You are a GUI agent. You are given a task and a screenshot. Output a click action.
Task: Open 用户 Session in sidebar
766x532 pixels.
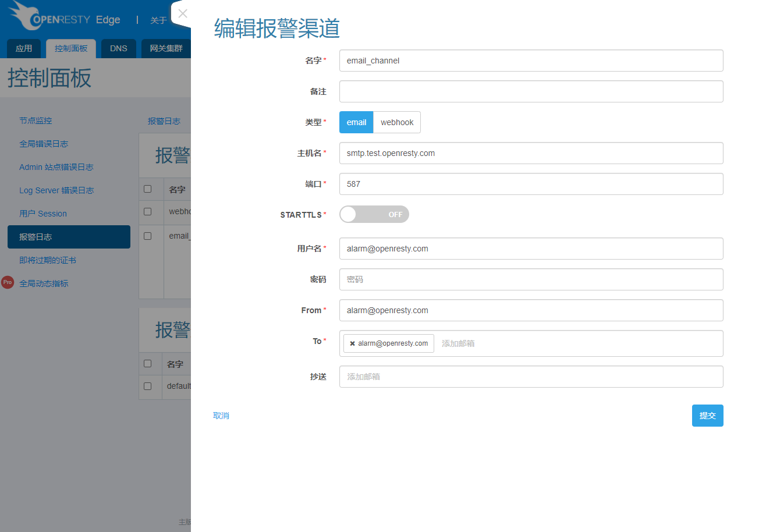pyautogui.click(x=43, y=214)
